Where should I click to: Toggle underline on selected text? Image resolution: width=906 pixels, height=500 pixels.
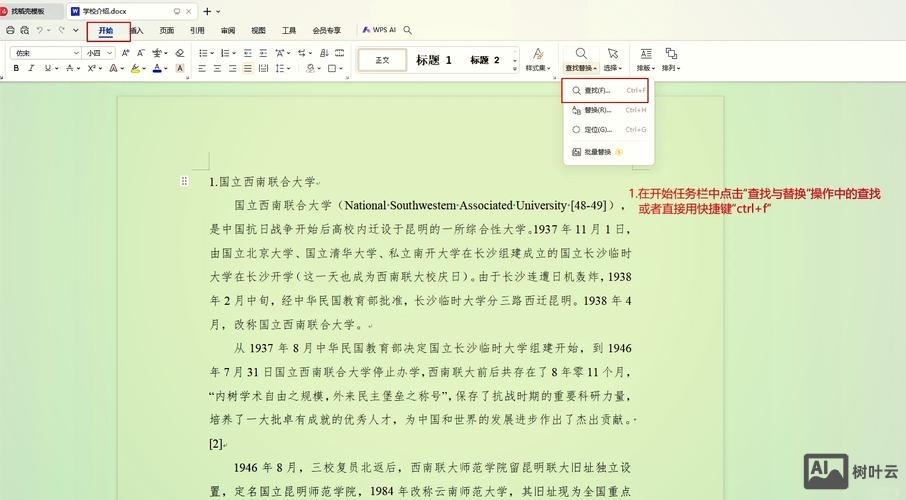coord(47,68)
